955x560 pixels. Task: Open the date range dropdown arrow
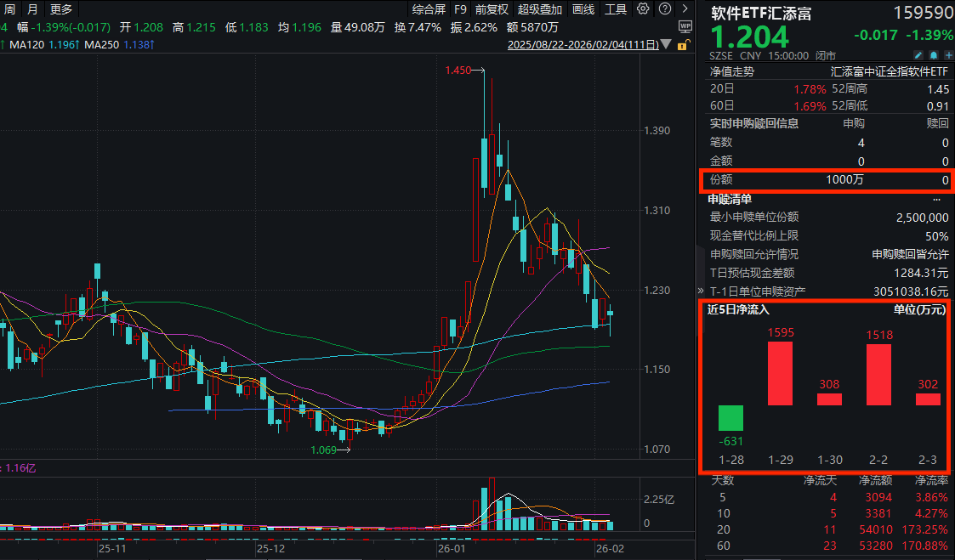[666, 43]
